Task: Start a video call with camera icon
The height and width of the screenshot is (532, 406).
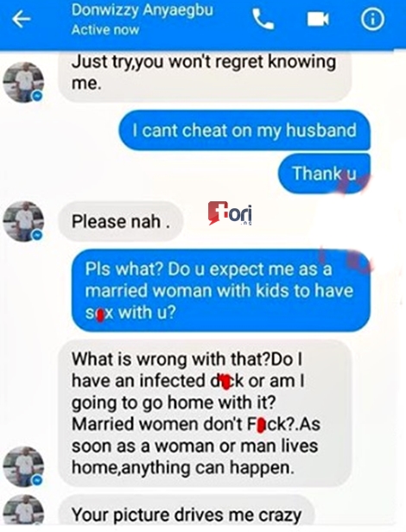Action: (x=318, y=19)
